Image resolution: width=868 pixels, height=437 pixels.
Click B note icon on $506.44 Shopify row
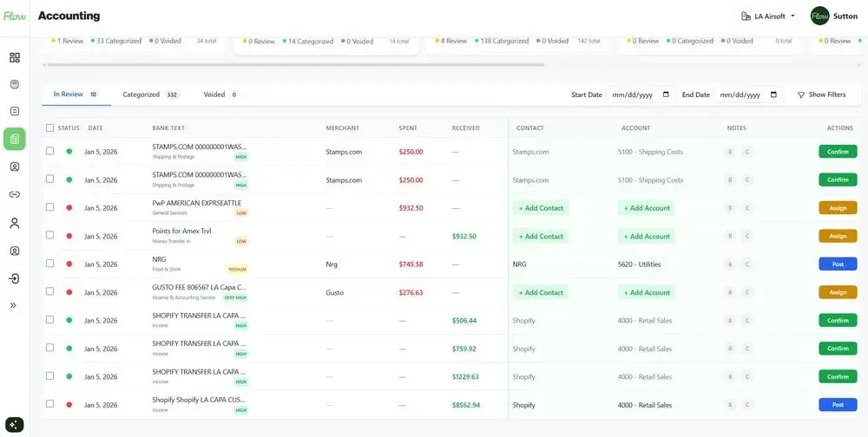coord(730,320)
